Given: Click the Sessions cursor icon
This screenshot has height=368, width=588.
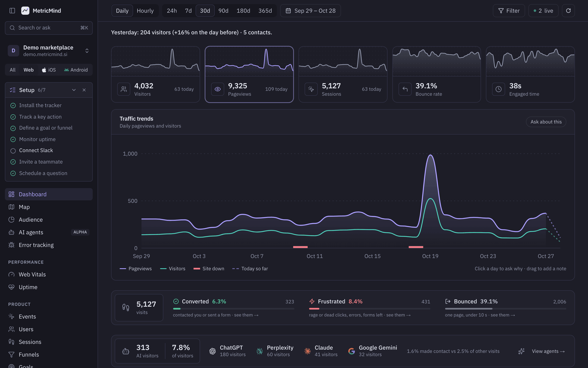Looking at the screenshot, I should pos(311,89).
